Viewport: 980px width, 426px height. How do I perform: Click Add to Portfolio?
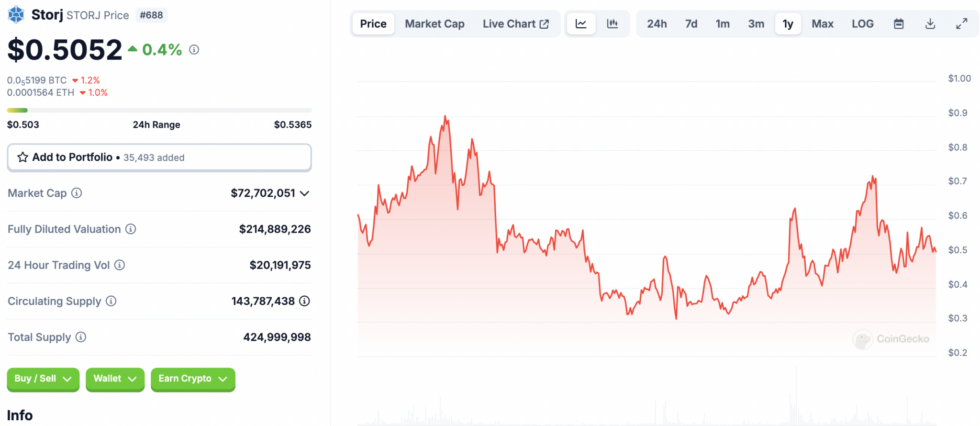[x=72, y=157]
